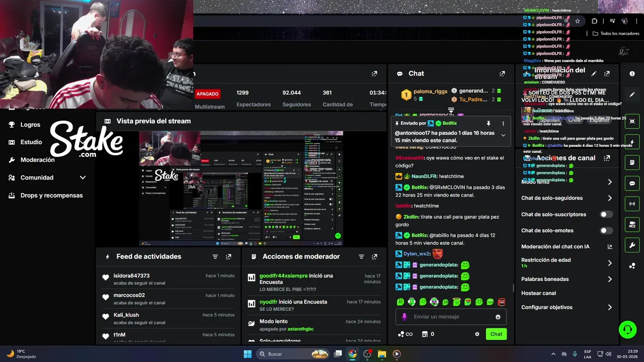Expand the Comunidad sidebar section

click(x=83, y=177)
